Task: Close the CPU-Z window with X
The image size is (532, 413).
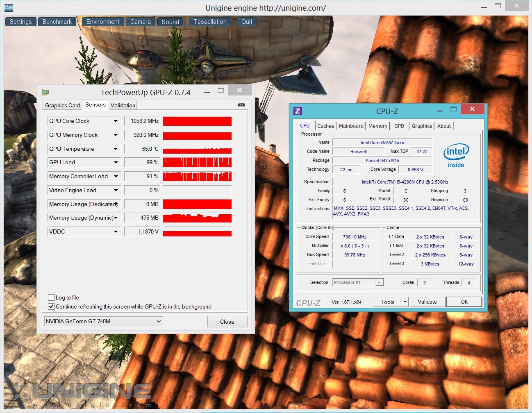Action: point(472,109)
